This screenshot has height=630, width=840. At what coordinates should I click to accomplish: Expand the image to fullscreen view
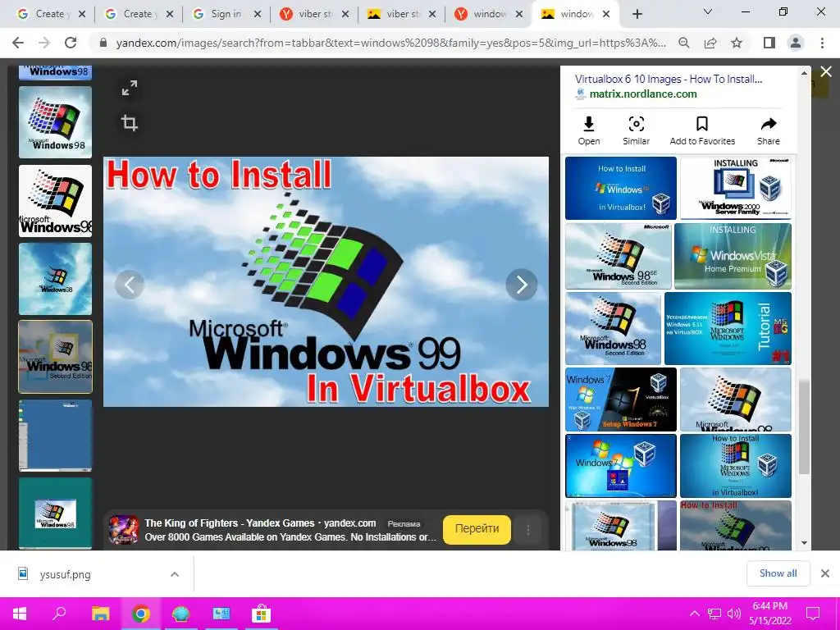(x=129, y=88)
